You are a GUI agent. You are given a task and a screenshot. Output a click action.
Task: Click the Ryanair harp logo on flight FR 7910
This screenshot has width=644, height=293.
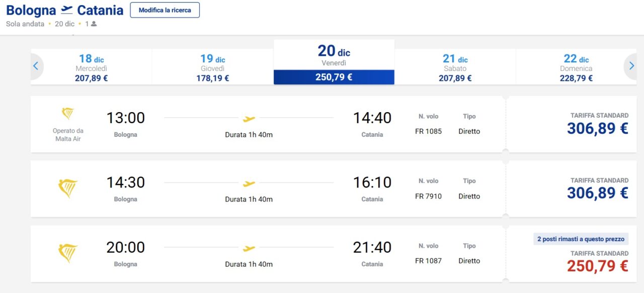68,189
